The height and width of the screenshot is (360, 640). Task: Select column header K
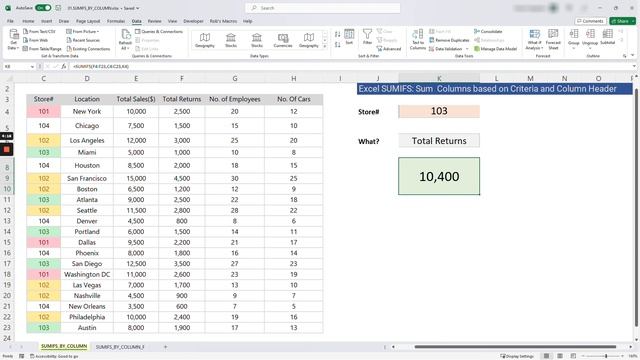pyautogui.click(x=439, y=78)
